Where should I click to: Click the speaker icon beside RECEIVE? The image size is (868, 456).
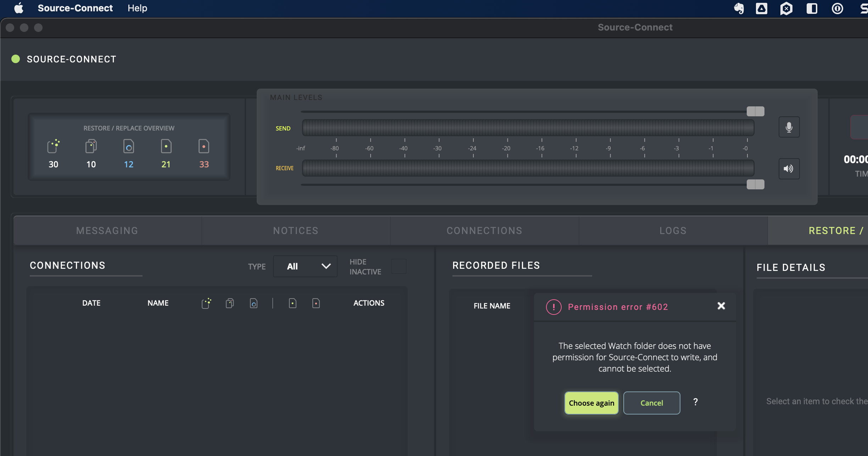tap(789, 169)
